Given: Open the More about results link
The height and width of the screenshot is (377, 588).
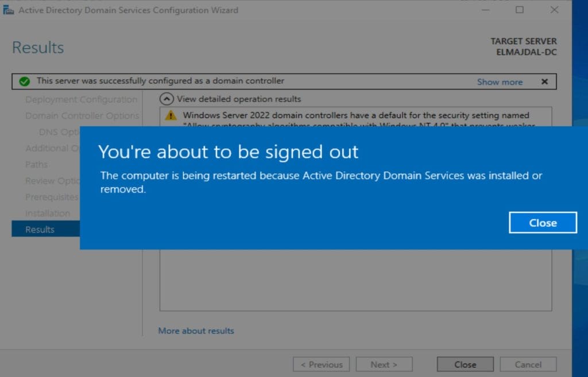Looking at the screenshot, I should (196, 331).
